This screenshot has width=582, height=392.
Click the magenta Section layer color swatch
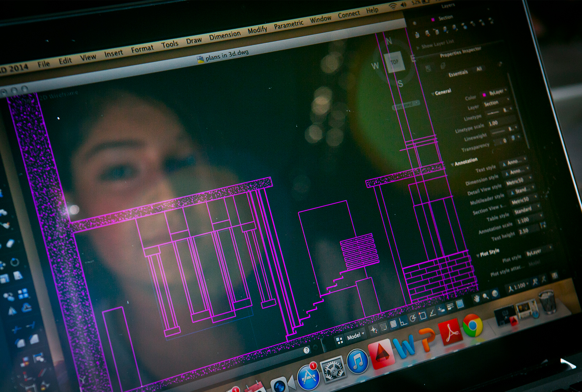click(433, 19)
